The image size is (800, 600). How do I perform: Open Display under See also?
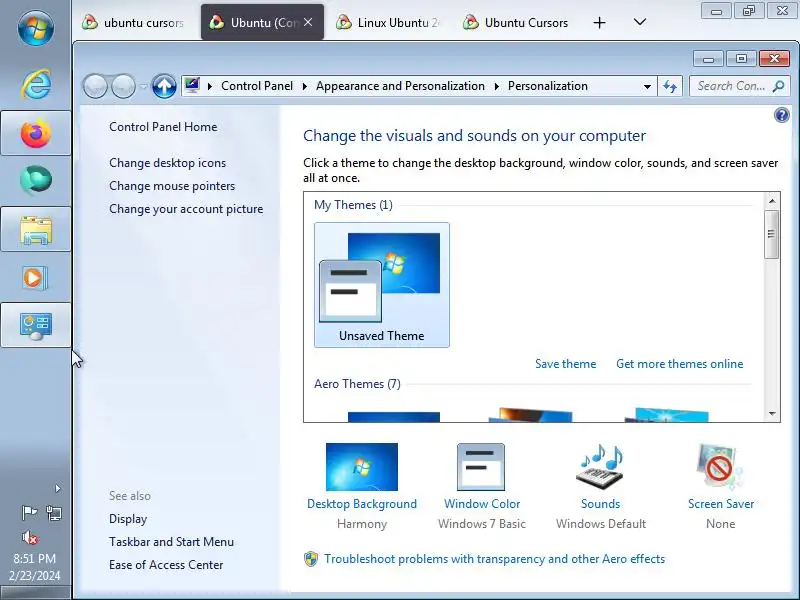(x=128, y=519)
